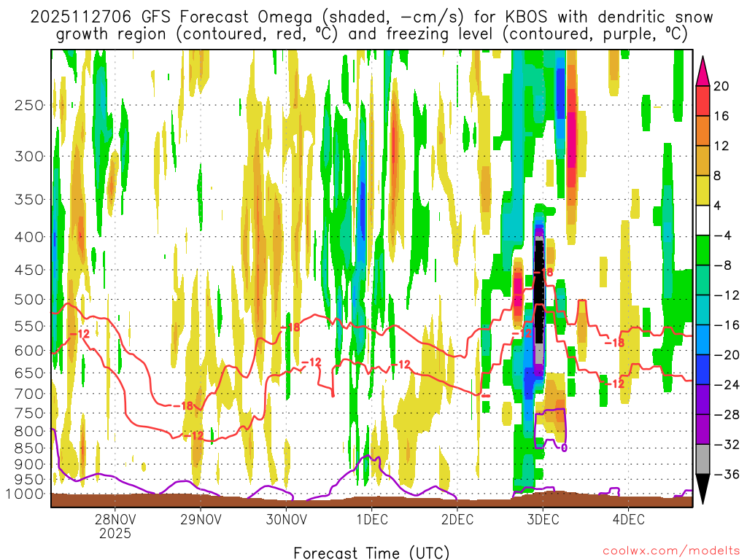
Task: Select the 29NOV date axis label
Action: coord(201,519)
